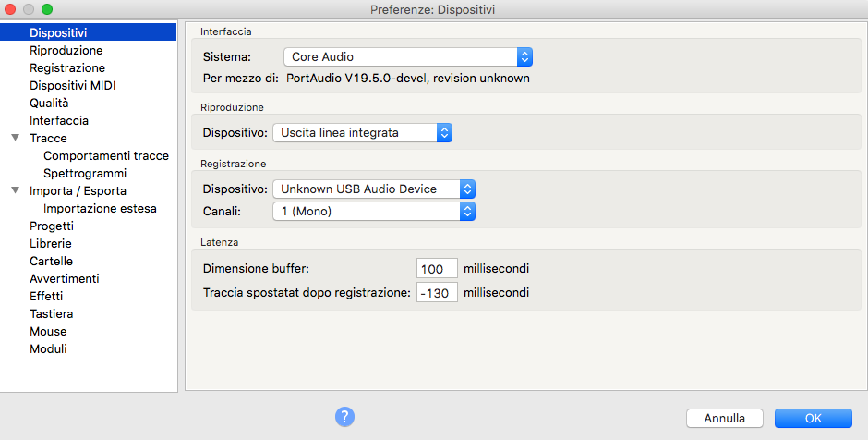Select Progetti in the sidebar
Image resolution: width=868 pixels, height=440 pixels.
point(52,226)
